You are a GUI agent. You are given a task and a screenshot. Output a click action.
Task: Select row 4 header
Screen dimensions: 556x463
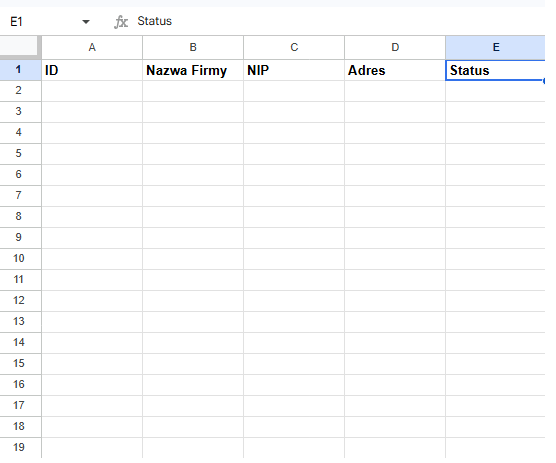point(20,133)
